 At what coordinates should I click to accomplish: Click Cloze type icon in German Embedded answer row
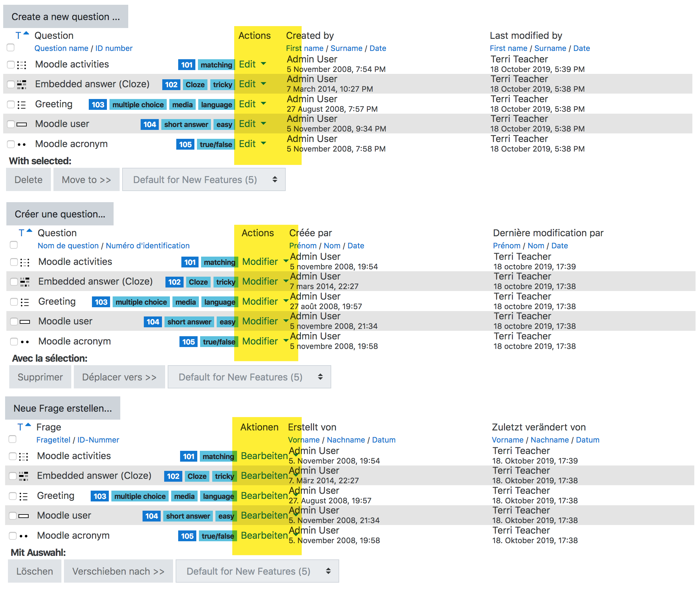click(23, 476)
